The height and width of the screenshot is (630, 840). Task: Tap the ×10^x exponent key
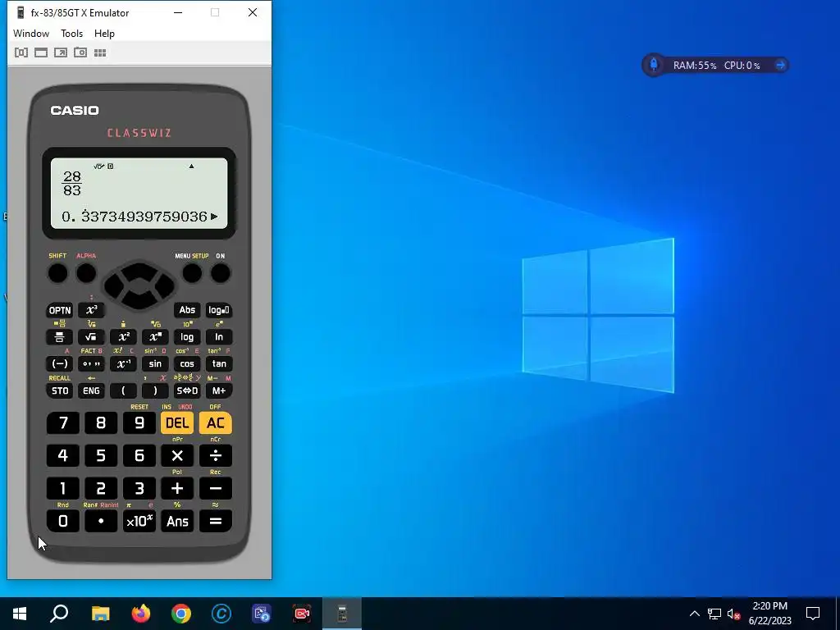tap(139, 521)
